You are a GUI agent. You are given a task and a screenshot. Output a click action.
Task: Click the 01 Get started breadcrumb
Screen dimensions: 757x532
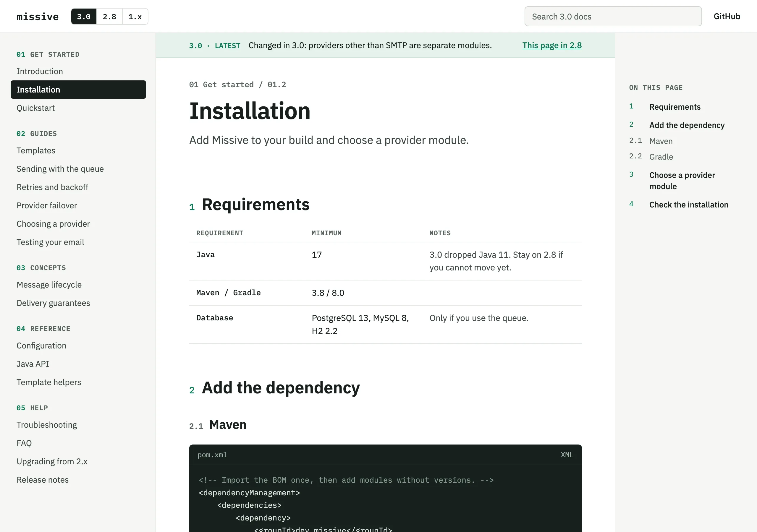(x=221, y=85)
